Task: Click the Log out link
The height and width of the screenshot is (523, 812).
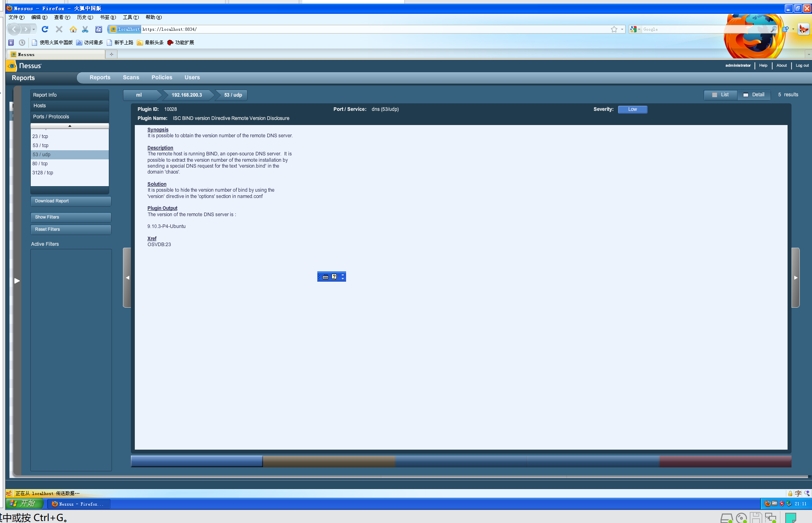Action: 802,66
